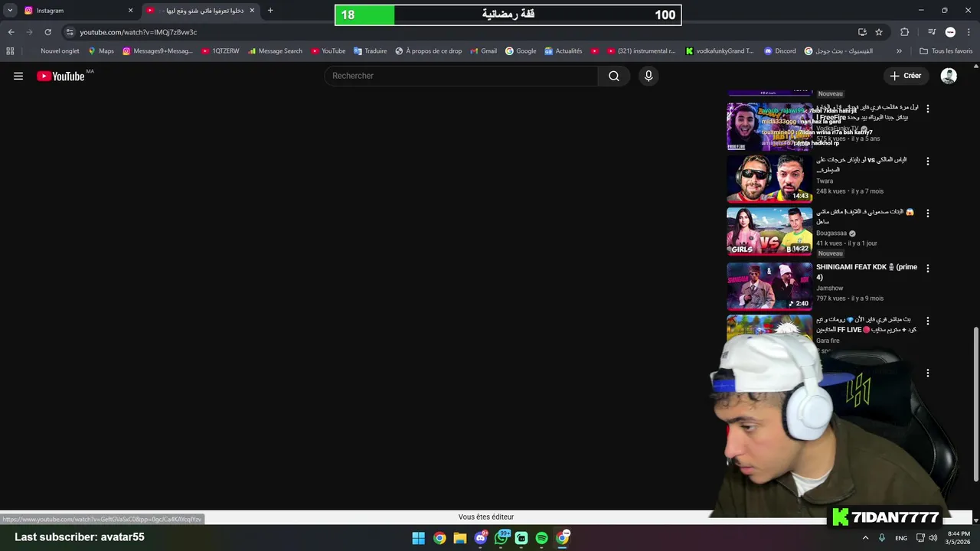Image resolution: width=980 pixels, height=551 pixels.
Task: Open the Jamshow channel name
Action: [x=829, y=289]
